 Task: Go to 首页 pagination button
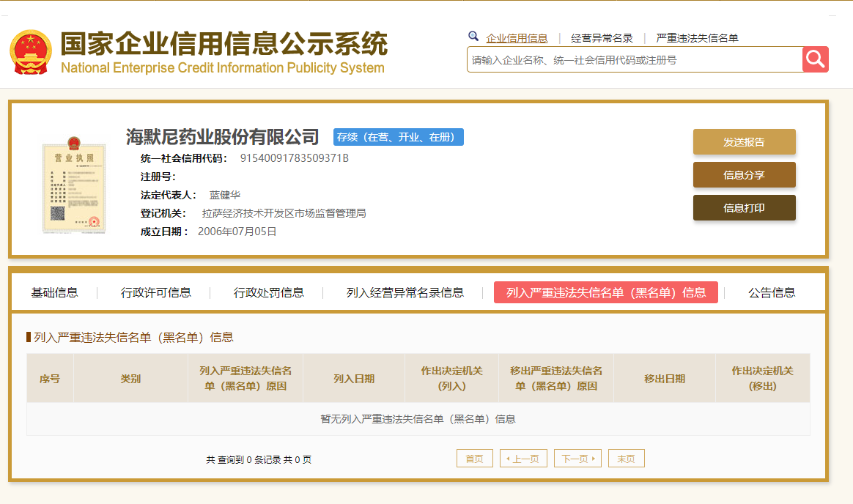pyautogui.click(x=474, y=459)
